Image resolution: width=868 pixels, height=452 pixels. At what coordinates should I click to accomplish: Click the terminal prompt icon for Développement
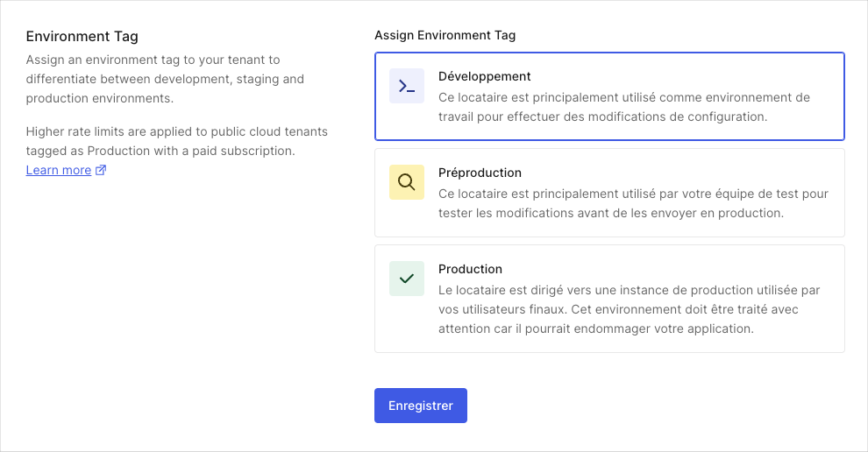click(407, 86)
